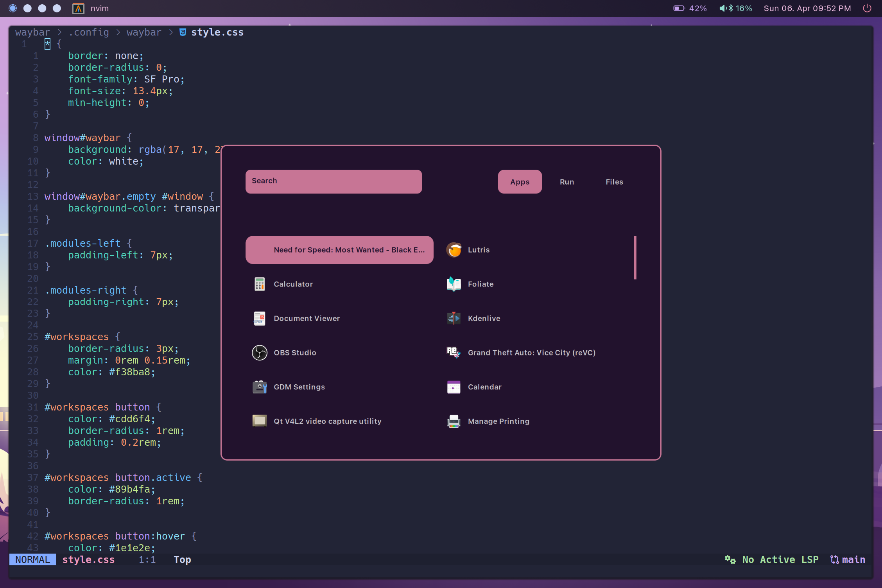Switch to the Run tab
Image resolution: width=882 pixels, height=588 pixels.
pyautogui.click(x=566, y=182)
